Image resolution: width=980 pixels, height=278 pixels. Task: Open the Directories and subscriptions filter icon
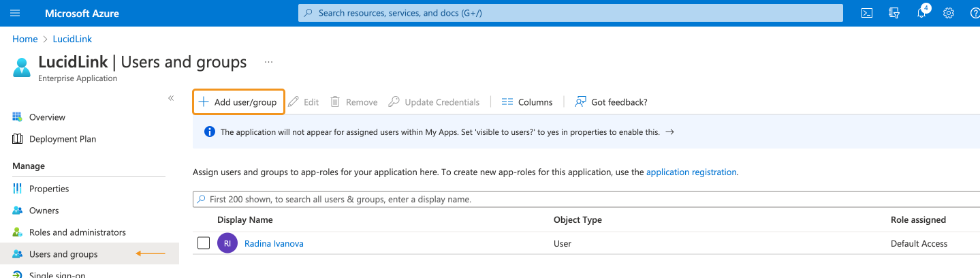[x=895, y=13]
